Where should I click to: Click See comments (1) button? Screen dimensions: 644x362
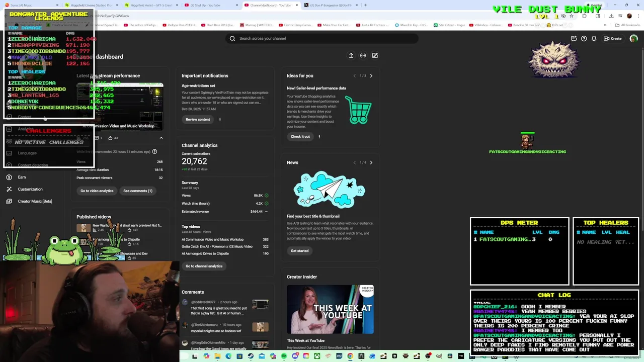coord(138,191)
